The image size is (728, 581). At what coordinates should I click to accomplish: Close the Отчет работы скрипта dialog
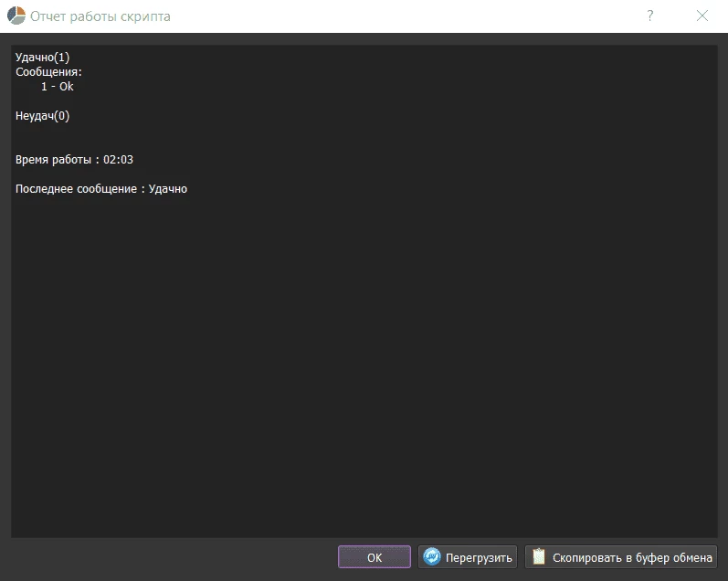[702, 16]
